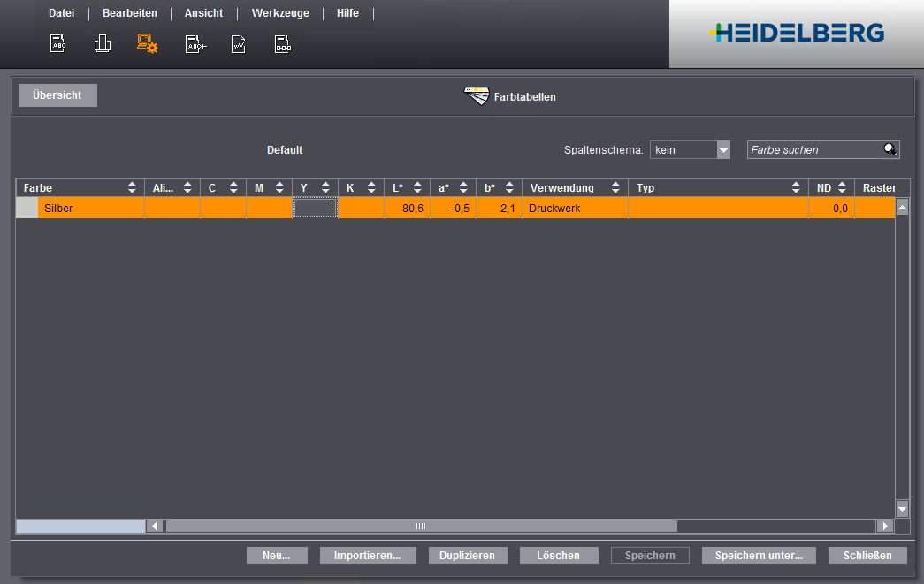This screenshot has height=584, width=924.
Task: Open the Werkzeuge menu
Action: click(x=280, y=13)
